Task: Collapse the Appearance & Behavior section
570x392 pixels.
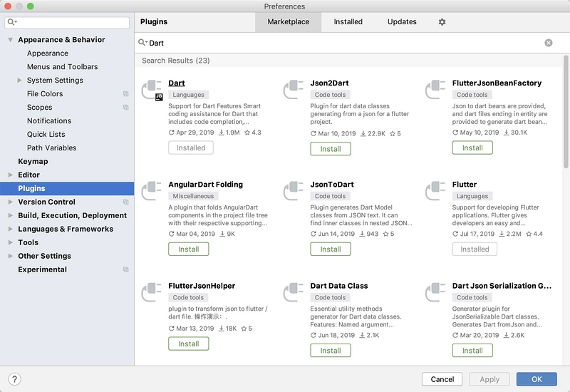Action: (x=11, y=40)
